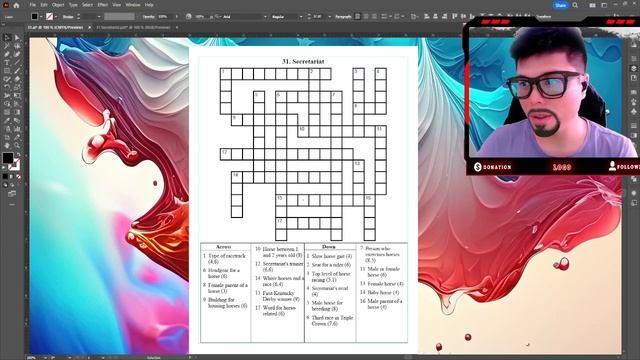Choose the Mesh tool
This screenshot has height=360, width=640.
point(7,112)
